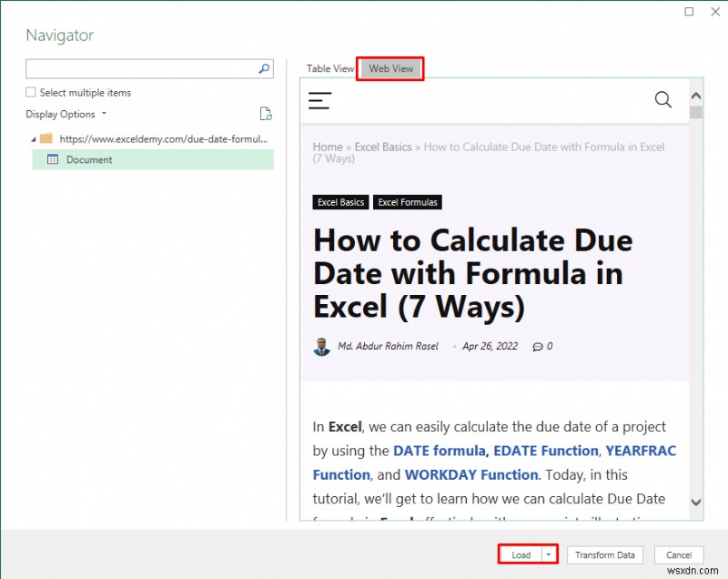Click the refresh preview icon beside Display Options
Viewport: 728px width, 579px height.
pos(265,114)
